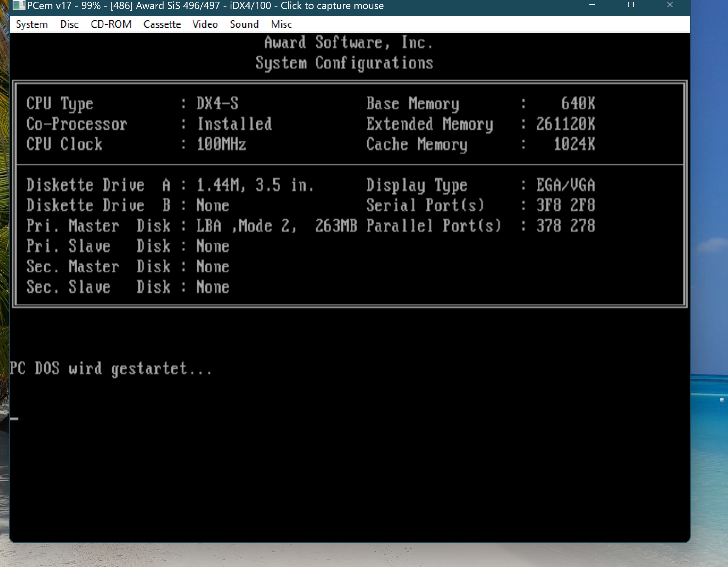Maximize the PCem window

pos(631,5)
